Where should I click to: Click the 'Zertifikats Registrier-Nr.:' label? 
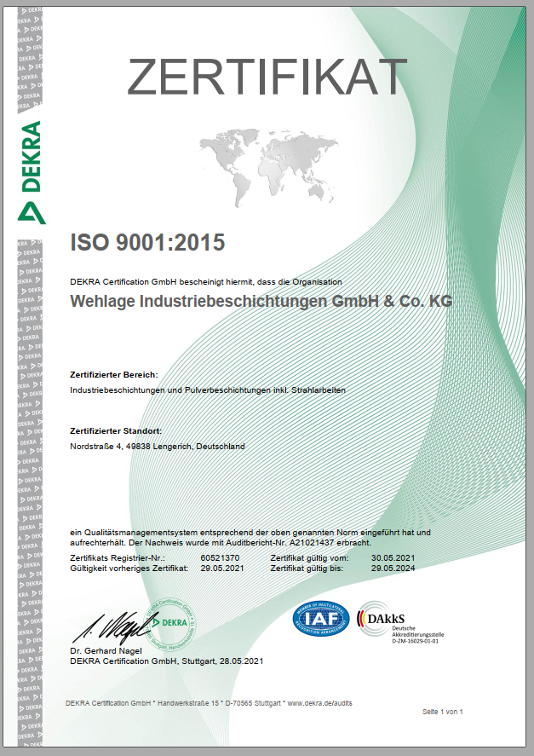point(118,558)
